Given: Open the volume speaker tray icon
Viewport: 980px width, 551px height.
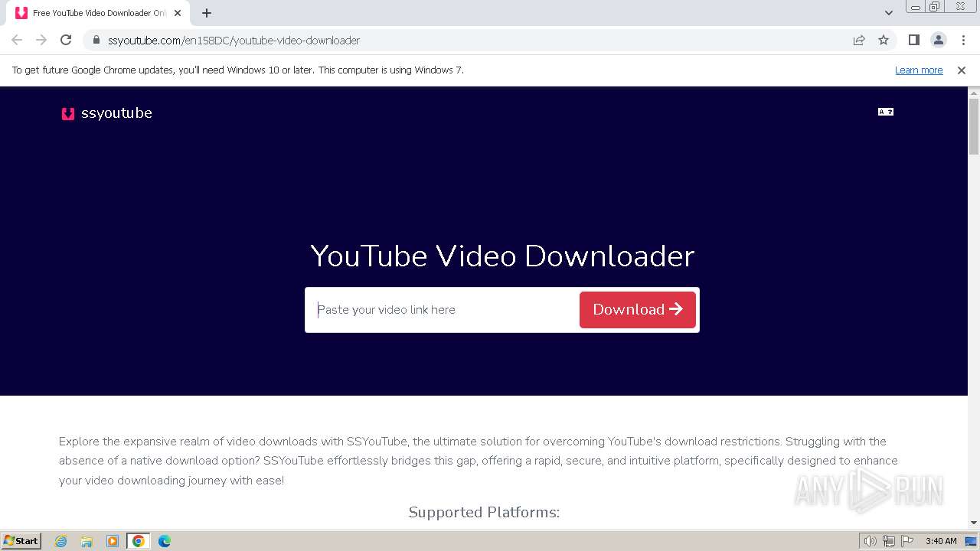Looking at the screenshot, I should tap(870, 541).
